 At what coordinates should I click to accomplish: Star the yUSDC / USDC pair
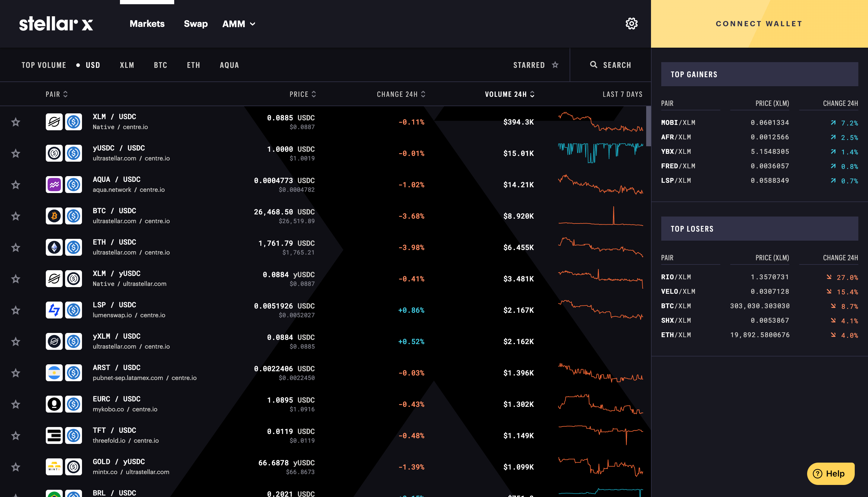click(x=16, y=153)
